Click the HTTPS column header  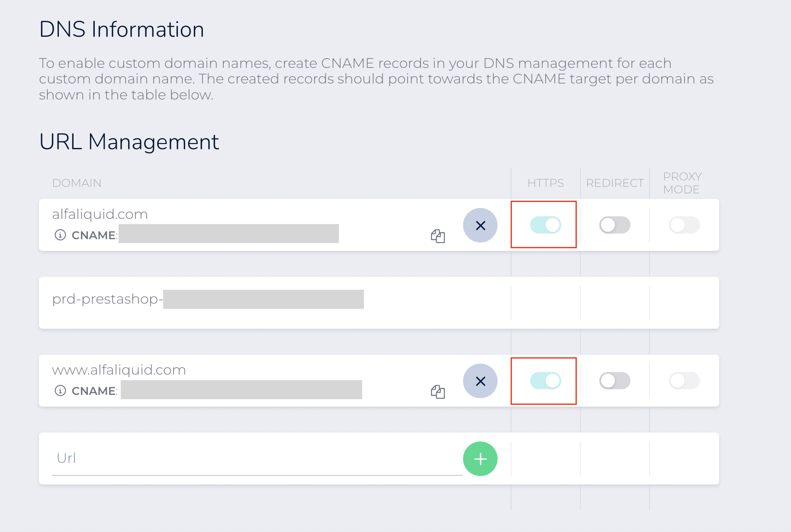pos(545,183)
